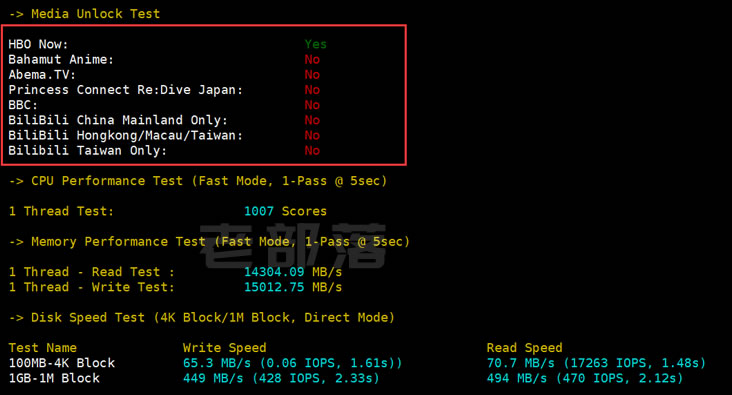Select the 'BBC:' label
Screen dimensions: 732x395
coord(23,105)
